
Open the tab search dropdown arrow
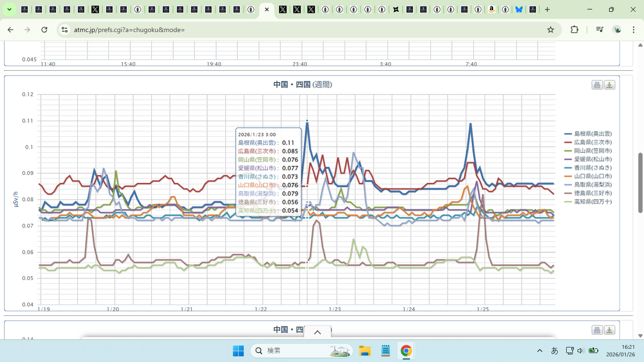(9, 10)
